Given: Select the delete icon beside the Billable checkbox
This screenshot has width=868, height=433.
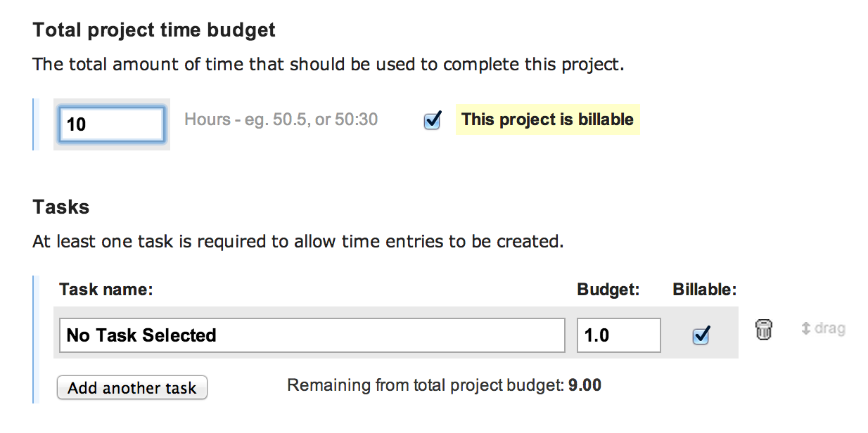Looking at the screenshot, I should [x=764, y=330].
